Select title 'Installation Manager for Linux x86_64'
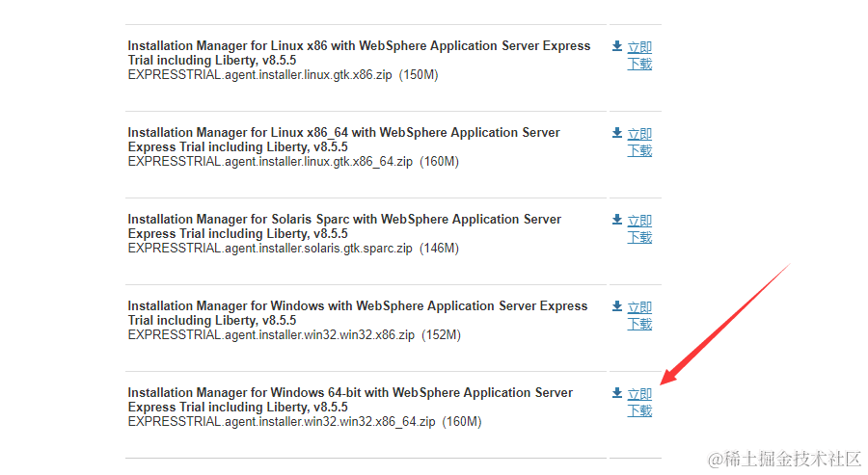Viewport: 868px width, 475px height. 343,140
